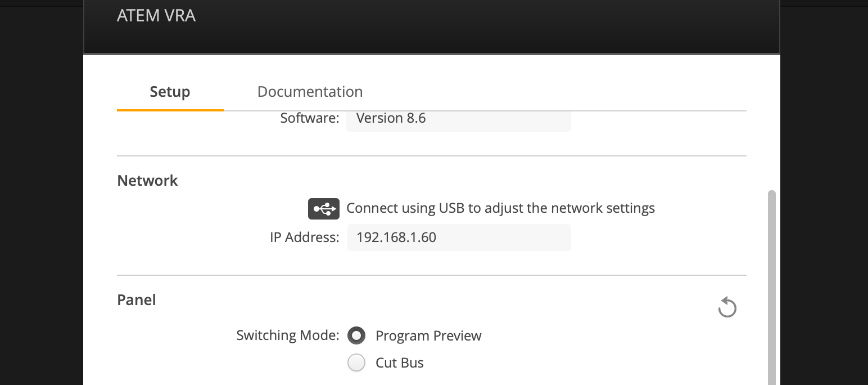Switch to the Setup tab
The height and width of the screenshot is (385, 868).
170,92
